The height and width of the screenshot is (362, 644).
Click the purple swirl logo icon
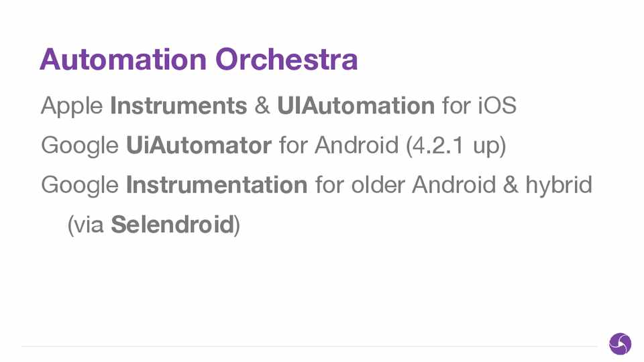(620, 344)
